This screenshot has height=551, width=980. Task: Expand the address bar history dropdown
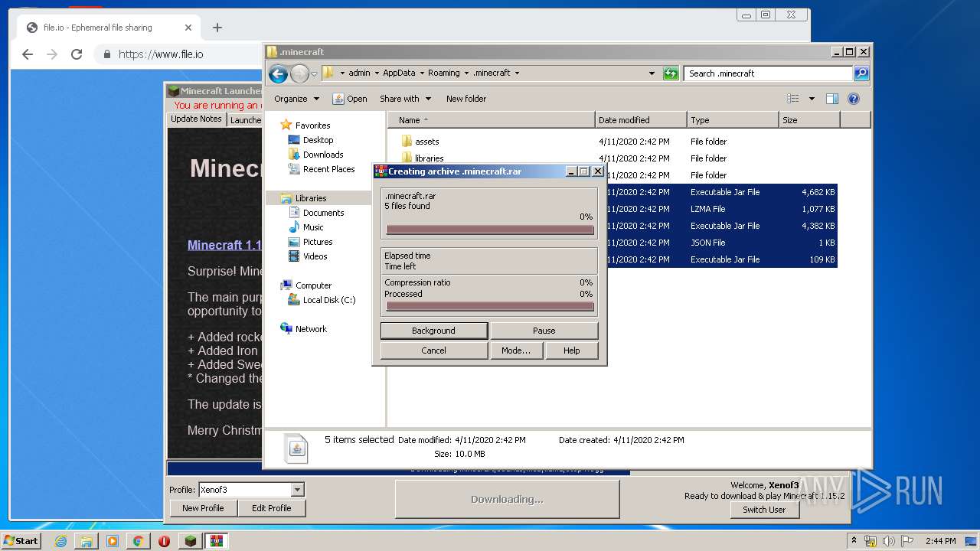(652, 73)
